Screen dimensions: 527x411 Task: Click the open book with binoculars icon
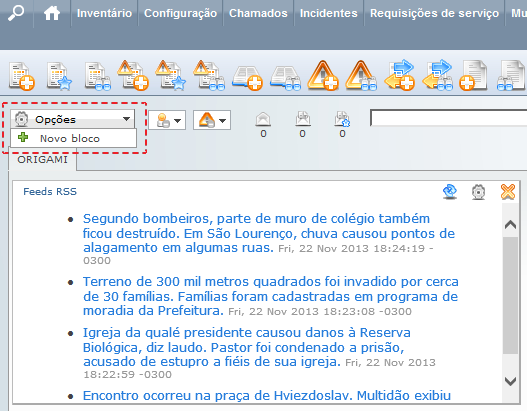(286, 78)
